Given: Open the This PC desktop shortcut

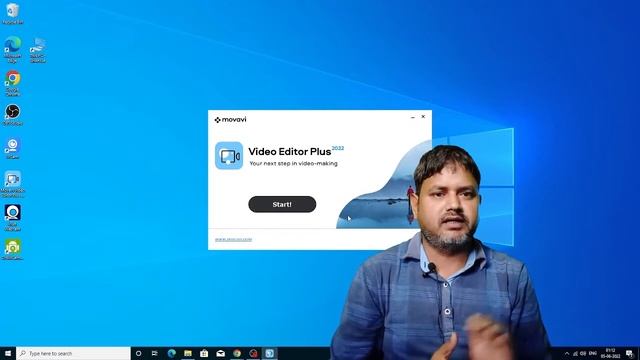Looking at the screenshot, I should pyautogui.click(x=38, y=50).
